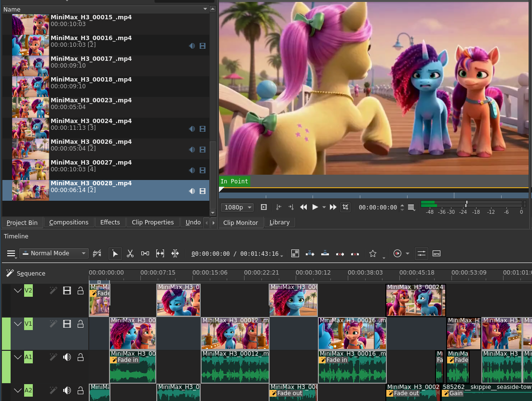Rewind the clip monitor
This screenshot has height=401, width=532.
click(x=303, y=207)
